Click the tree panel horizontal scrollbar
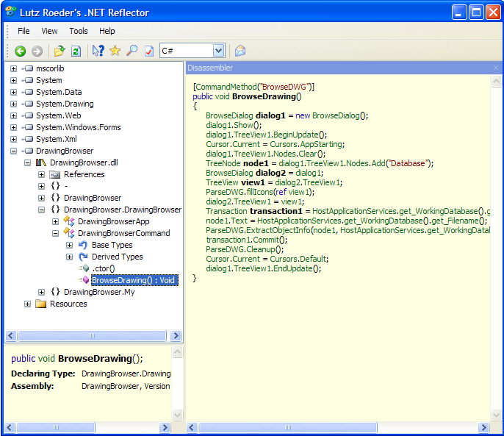 [93, 336]
